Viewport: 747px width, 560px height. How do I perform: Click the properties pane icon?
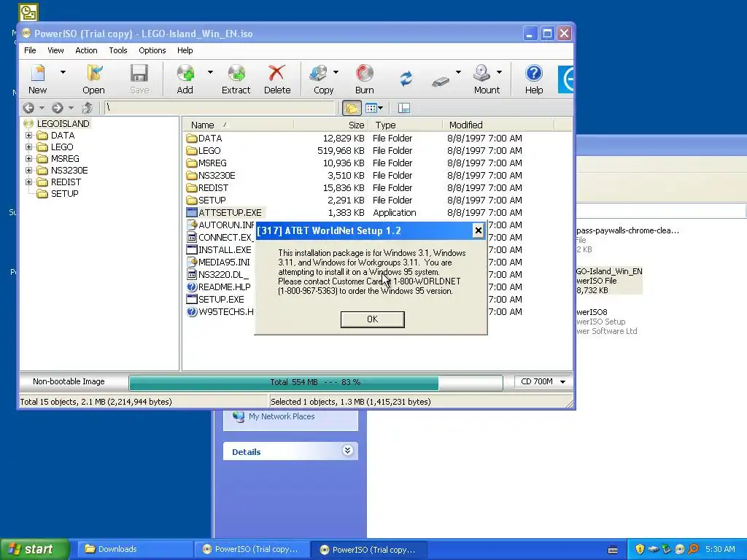click(404, 108)
